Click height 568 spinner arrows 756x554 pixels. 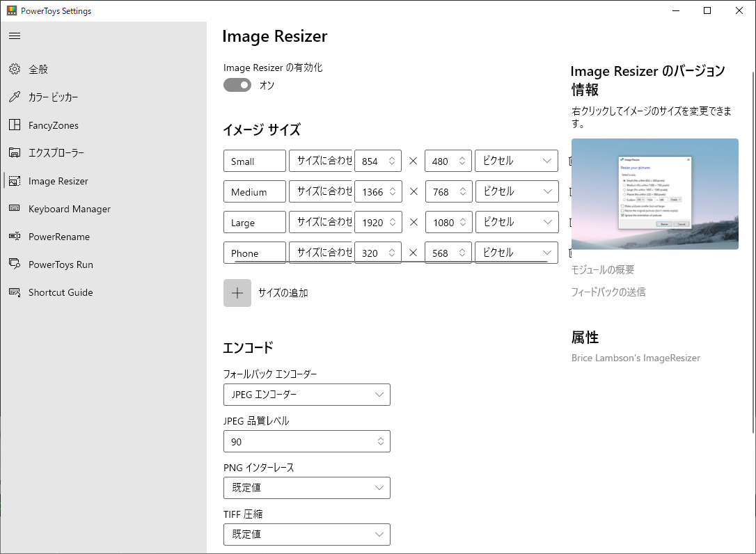pyautogui.click(x=462, y=252)
